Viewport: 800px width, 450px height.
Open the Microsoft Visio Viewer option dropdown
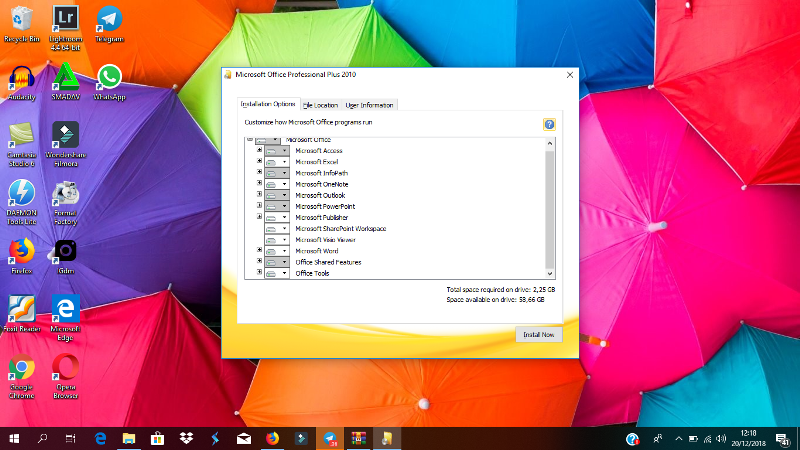pyautogui.click(x=284, y=240)
